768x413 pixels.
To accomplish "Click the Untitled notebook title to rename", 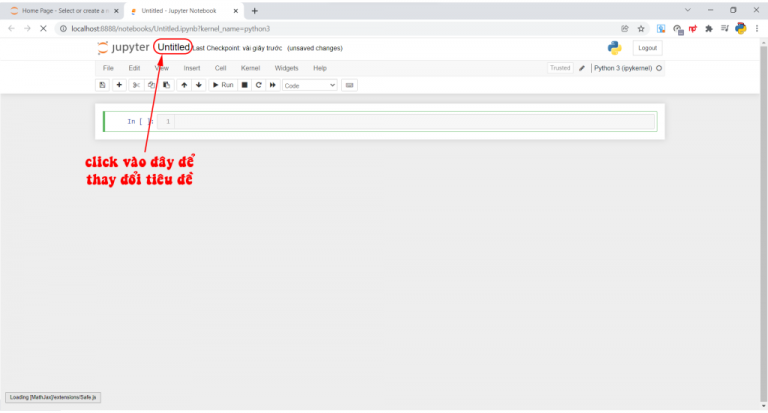I will 172,47.
